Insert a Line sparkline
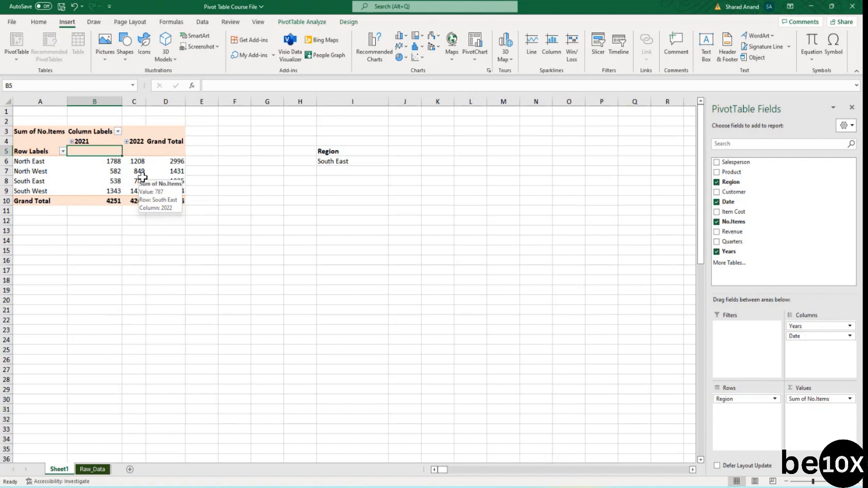 [x=531, y=44]
